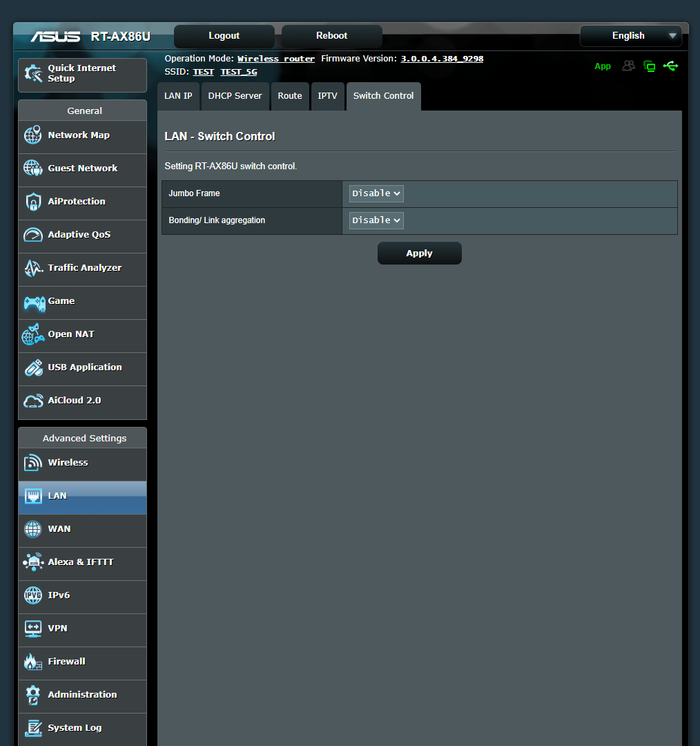Open the System Log page

[82, 730]
